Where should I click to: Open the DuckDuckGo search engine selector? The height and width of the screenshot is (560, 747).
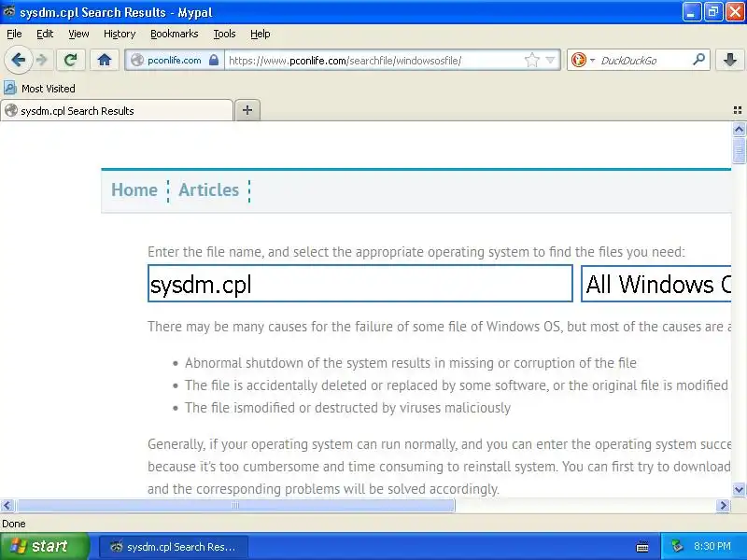coord(583,60)
